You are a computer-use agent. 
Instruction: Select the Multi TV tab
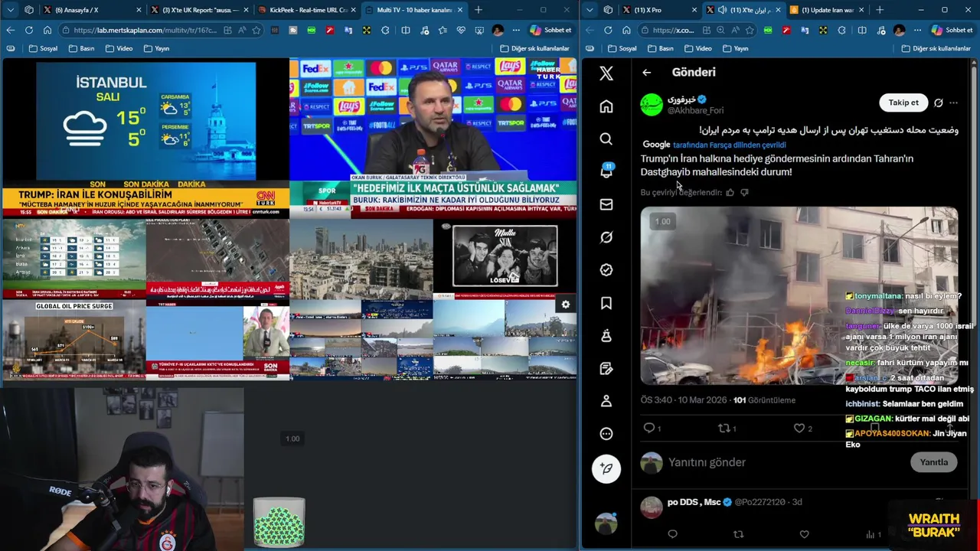414,10
